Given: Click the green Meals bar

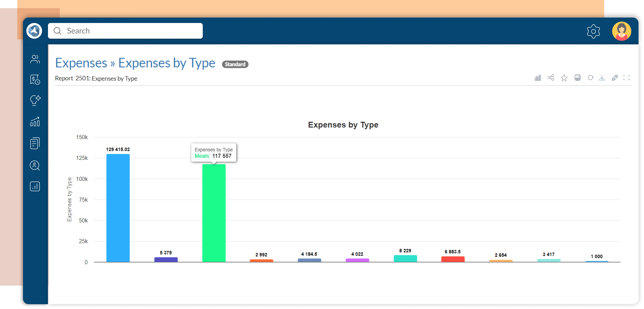Looking at the screenshot, I should tap(214, 213).
